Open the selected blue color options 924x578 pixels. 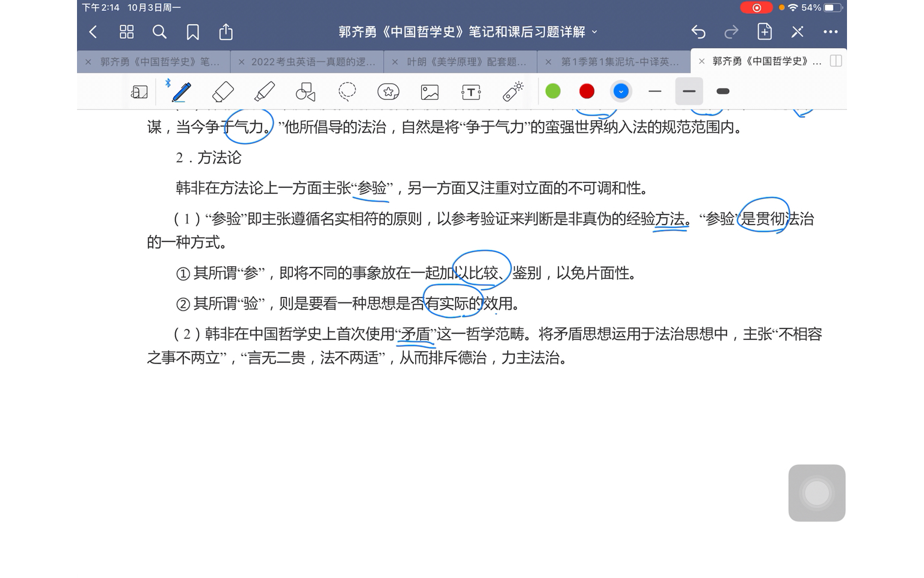(x=621, y=92)
